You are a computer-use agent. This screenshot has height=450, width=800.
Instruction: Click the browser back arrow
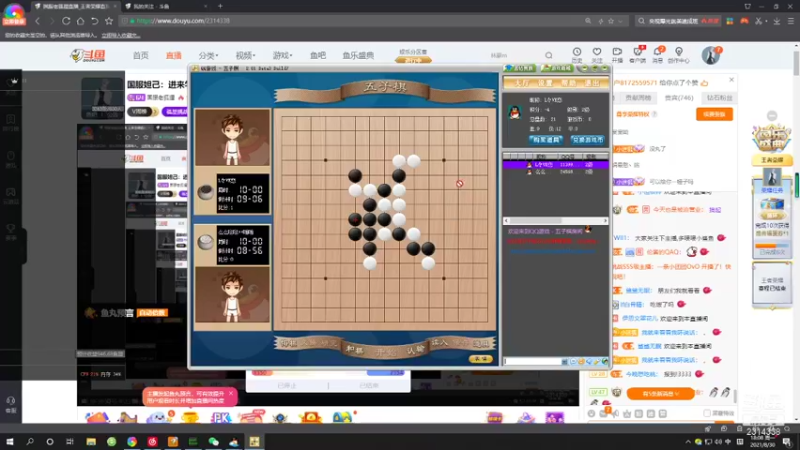pos(37,21)
